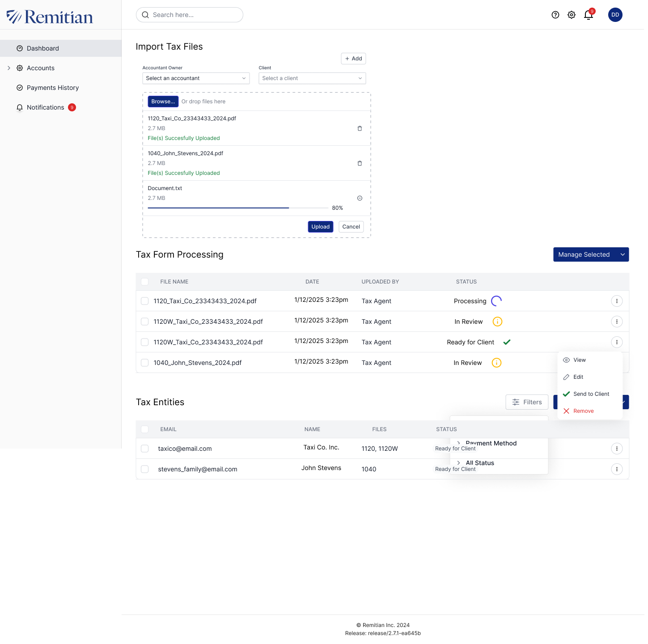Expand the All Status filter group
The height and width of the screenshot is (644, 648).
point(459,463)
